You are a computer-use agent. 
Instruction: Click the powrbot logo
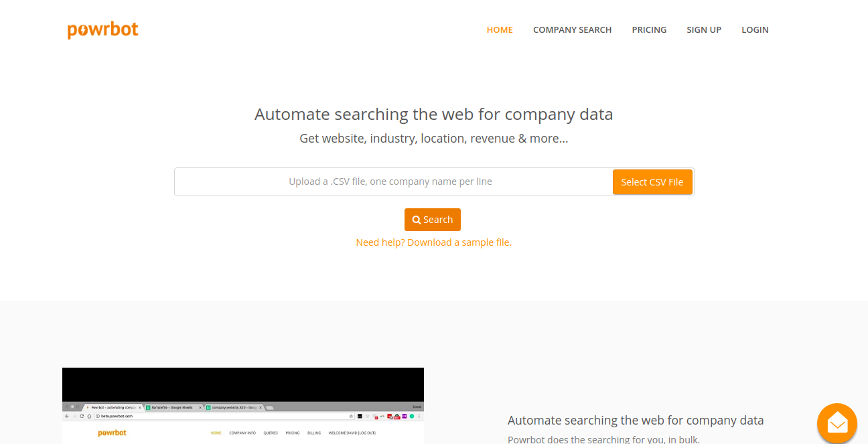tap(103, 30)
